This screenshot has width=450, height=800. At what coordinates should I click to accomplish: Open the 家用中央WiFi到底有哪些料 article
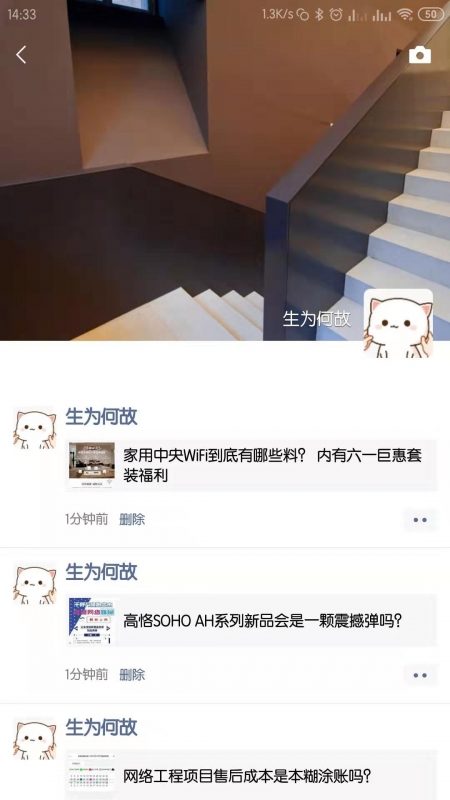click(x=252, y=465)
